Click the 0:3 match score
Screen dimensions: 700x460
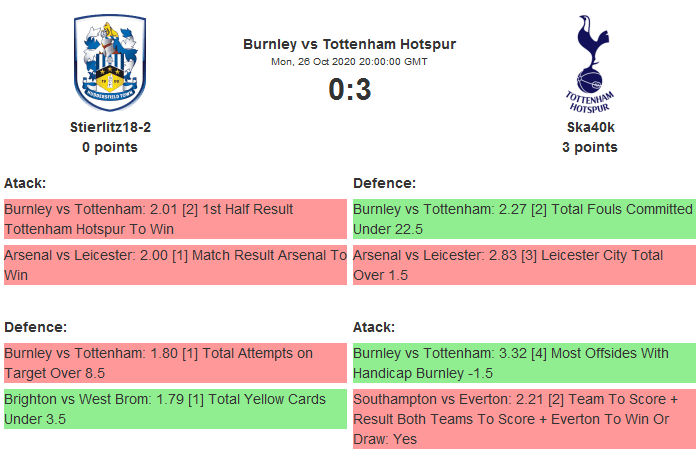(349, 89)
